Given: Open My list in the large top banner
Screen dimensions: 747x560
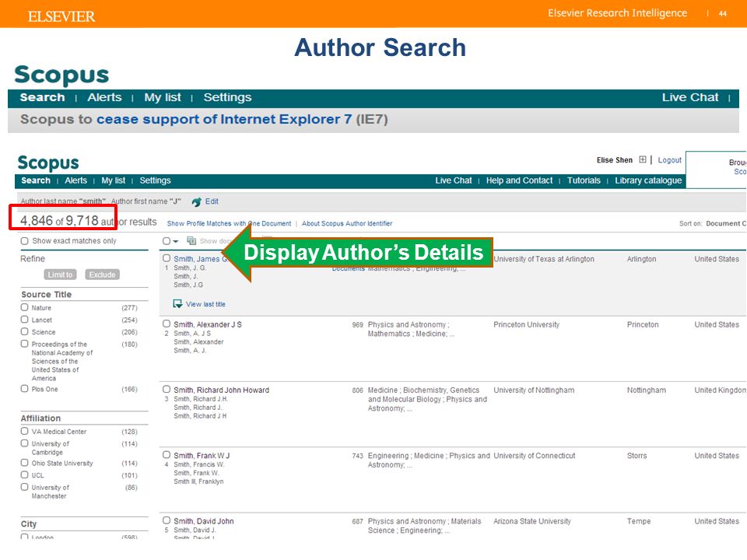Looking at the screenshot, I should point(163,98).
